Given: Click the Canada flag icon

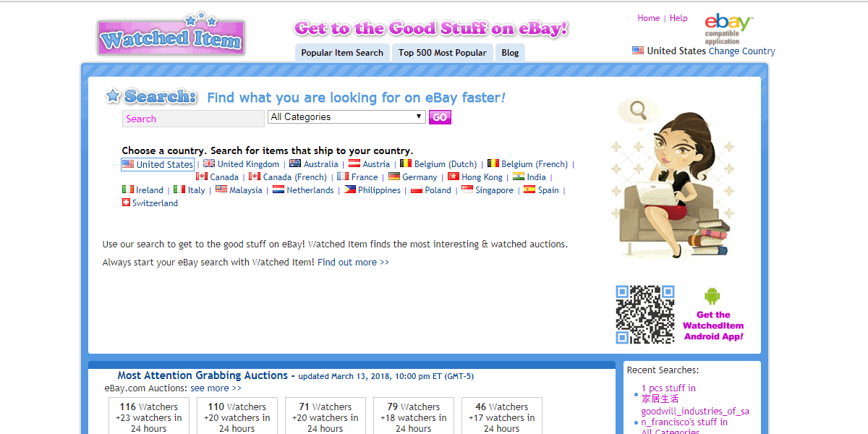Looking at the screenshot, I should 202,176.
